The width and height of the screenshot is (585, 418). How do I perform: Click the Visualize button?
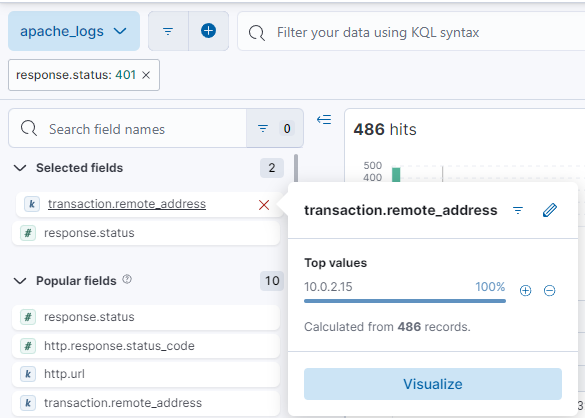tap(433, 384)
